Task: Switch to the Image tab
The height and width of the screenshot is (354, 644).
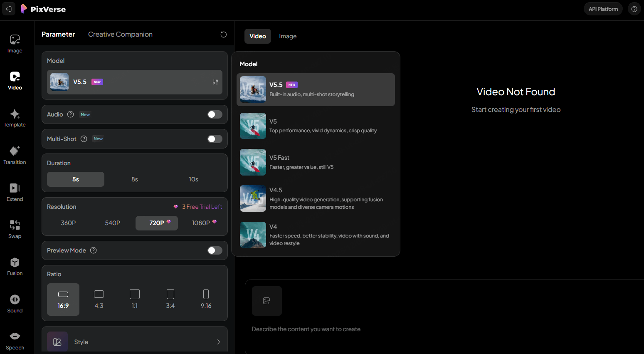Action: point(287,36)
